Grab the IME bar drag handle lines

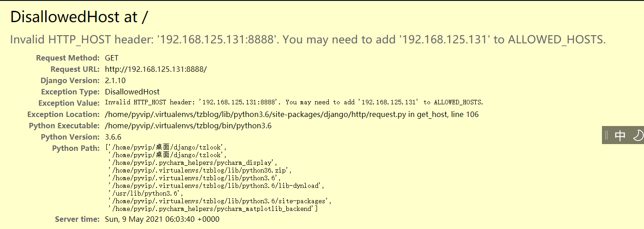(606, 136)
